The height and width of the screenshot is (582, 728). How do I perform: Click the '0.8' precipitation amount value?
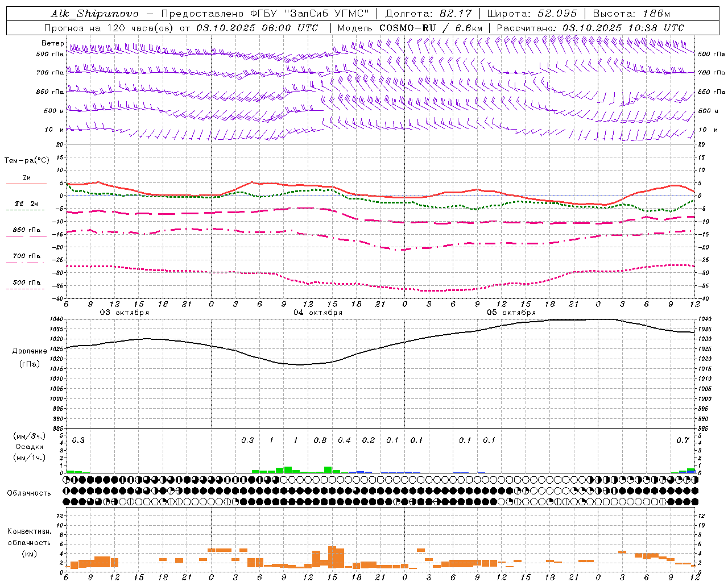click(x=320, y=440)
